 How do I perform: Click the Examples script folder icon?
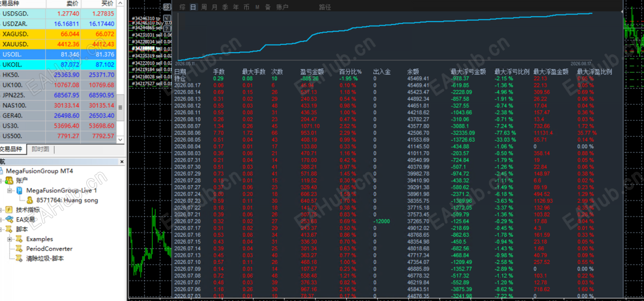point(19,239)
